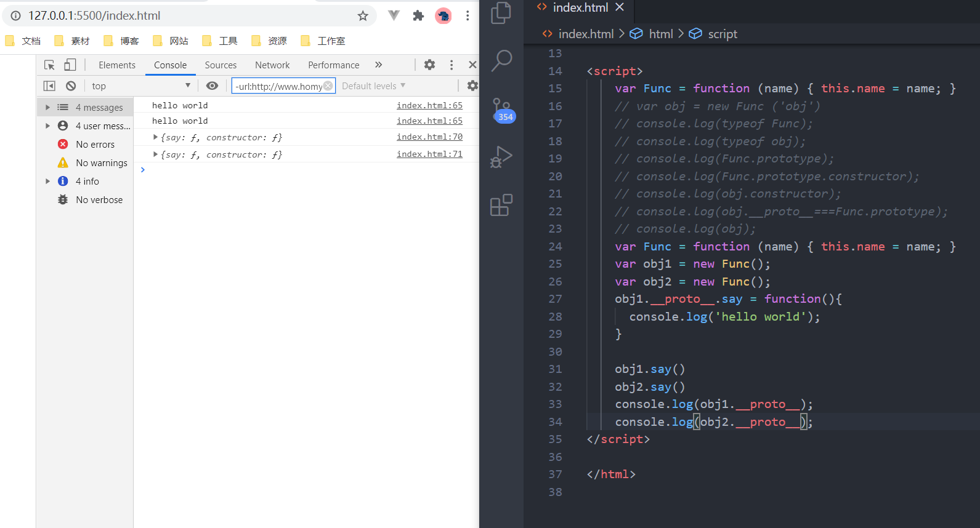Click the live expression eye icon
Screen dimensions: 980x528
click(x=212, y=86)
